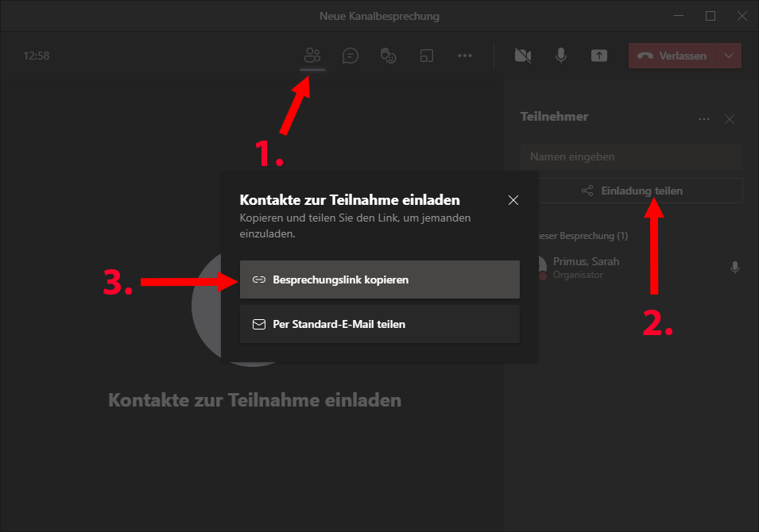Mute or unmute the toolbar microphone
The width and height of the screenshot is (759, 532).
point(560,56)
